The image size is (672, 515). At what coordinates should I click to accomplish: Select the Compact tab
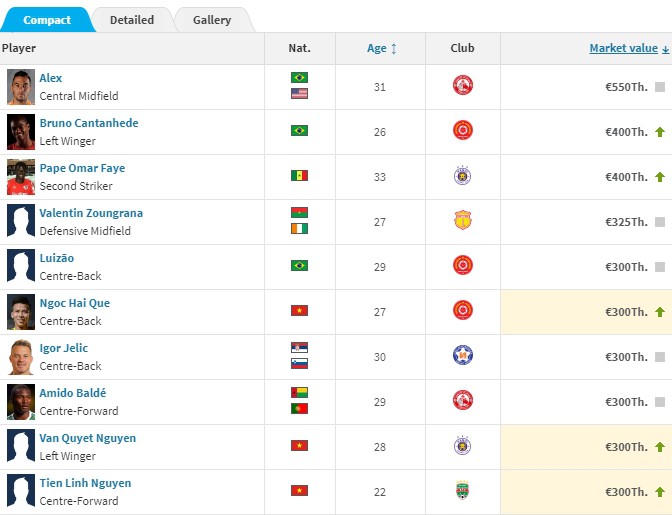click(47, 20)
